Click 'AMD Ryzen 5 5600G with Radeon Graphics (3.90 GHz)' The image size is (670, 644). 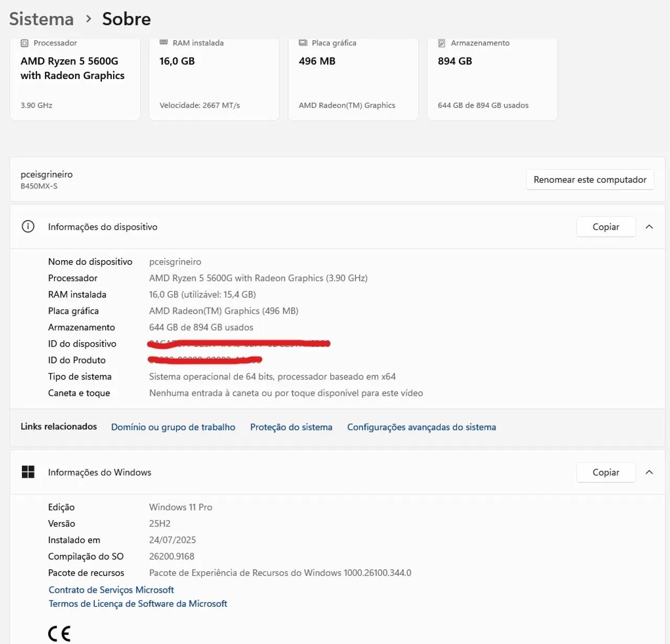pos(258,278)
